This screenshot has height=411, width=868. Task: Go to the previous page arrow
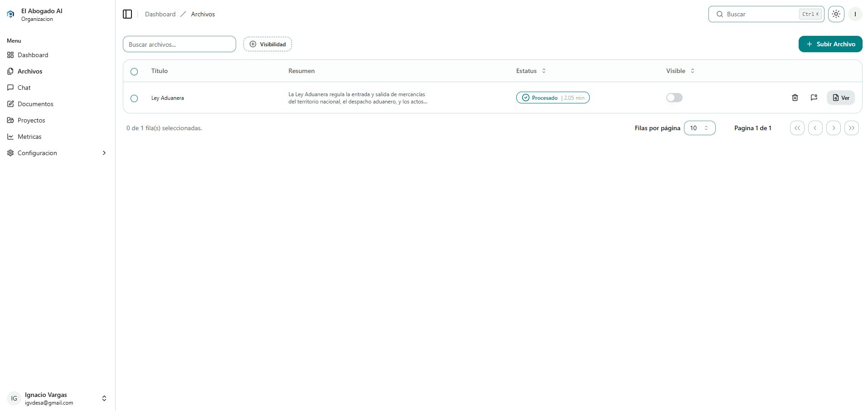815,128
